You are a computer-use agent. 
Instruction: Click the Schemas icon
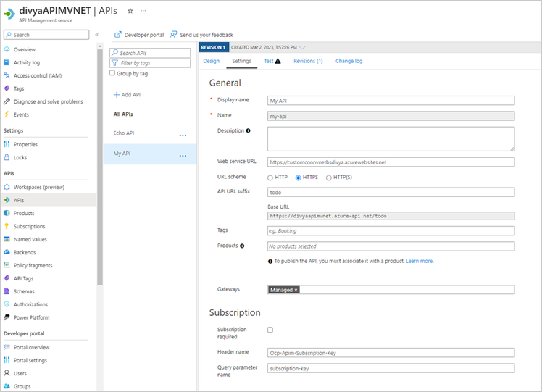pyautogui.click(x=7, y=291)
